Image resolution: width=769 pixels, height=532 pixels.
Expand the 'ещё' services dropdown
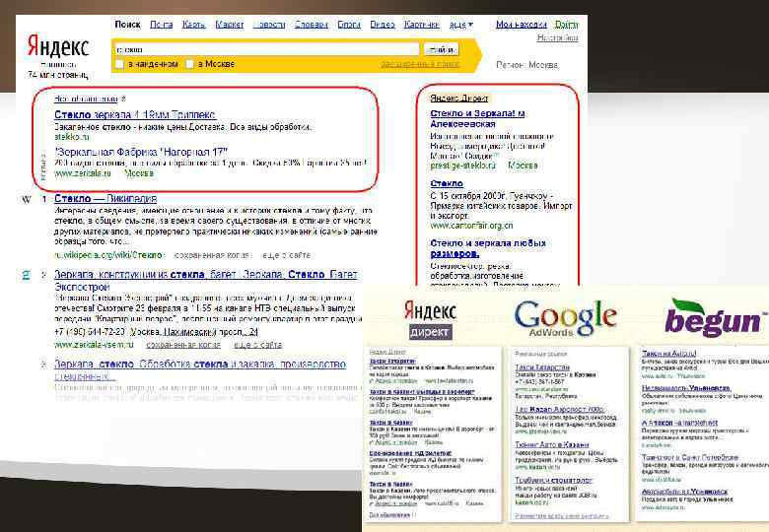[461, 25]
